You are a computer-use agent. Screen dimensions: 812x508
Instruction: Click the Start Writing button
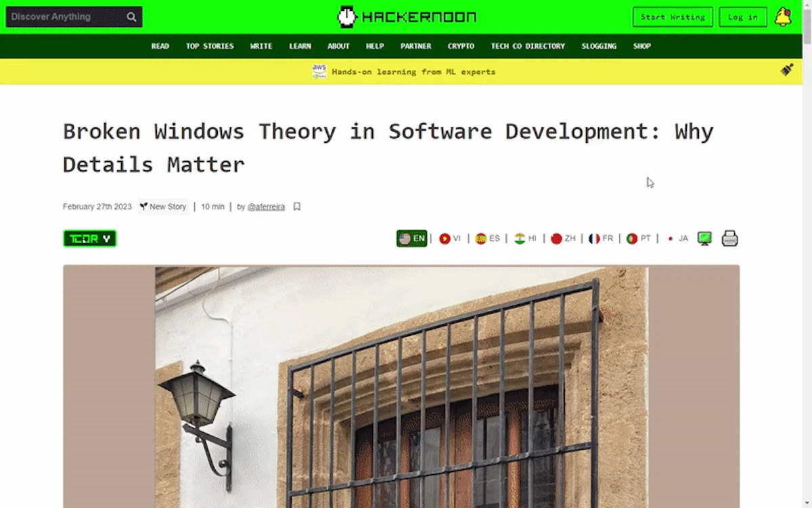click(673, 17)
